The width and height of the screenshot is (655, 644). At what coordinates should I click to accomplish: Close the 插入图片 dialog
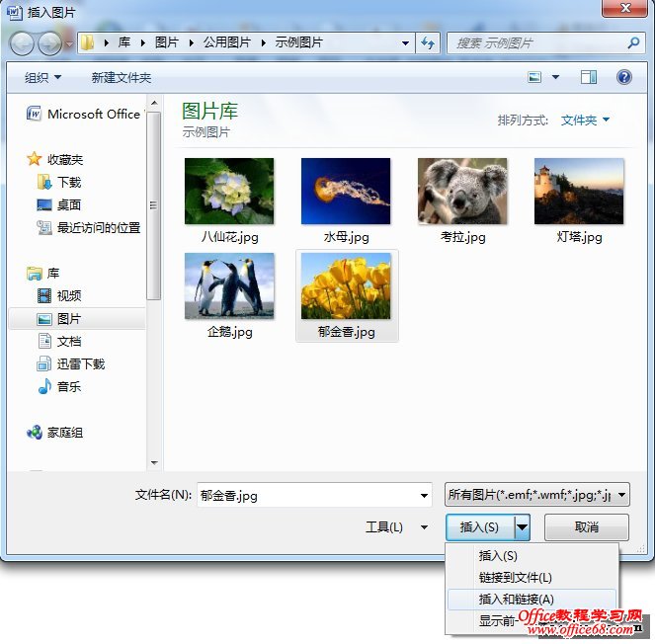[625, 8]
